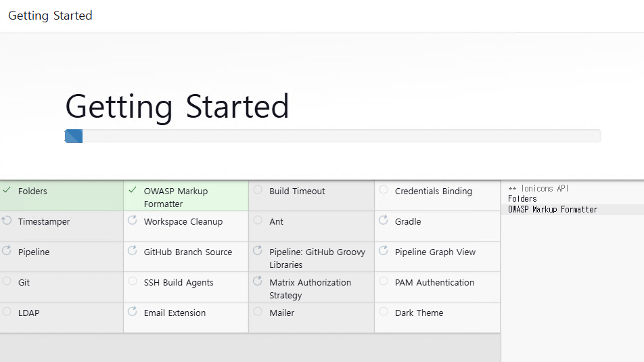
Task: Click the pending circle beside SSH Build Agents
Action: [133, 281]
